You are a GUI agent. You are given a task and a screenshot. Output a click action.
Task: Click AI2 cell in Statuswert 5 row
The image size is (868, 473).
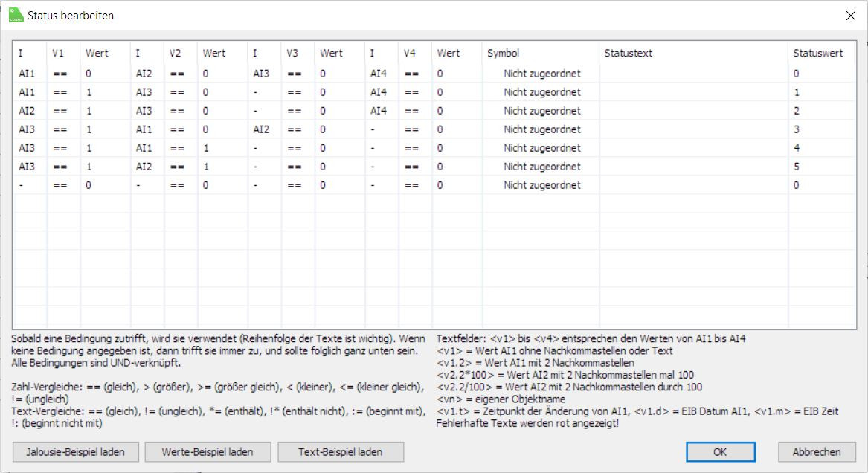tap(144, 167)
